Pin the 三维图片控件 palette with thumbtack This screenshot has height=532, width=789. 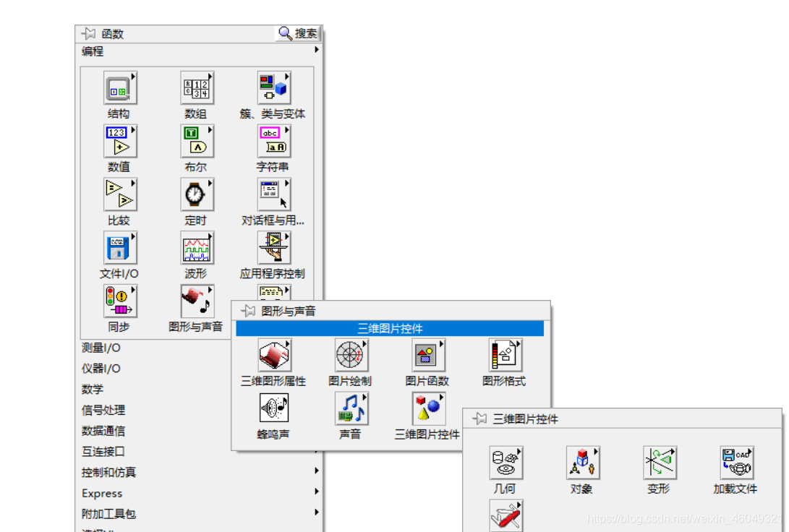click(x=479, y=419)
